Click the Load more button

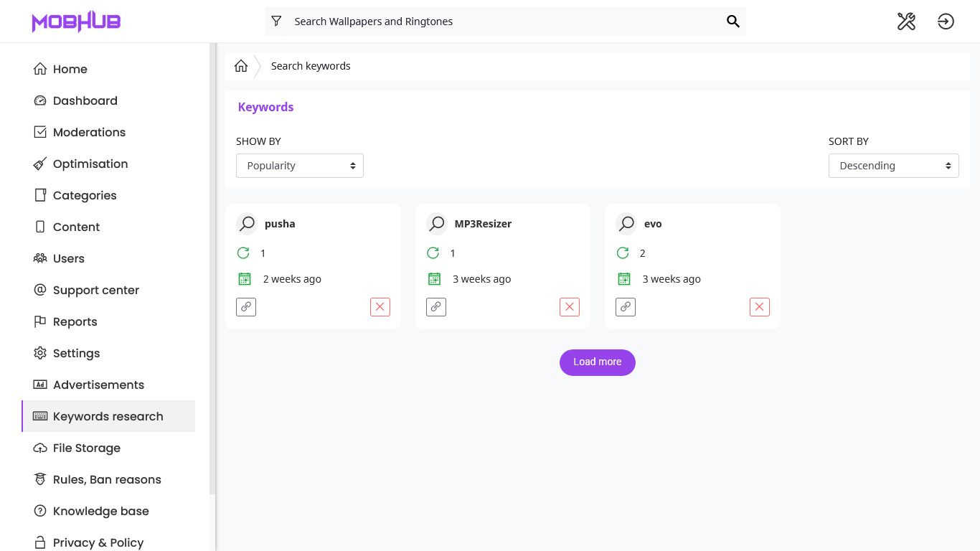(x=597, y=362)
